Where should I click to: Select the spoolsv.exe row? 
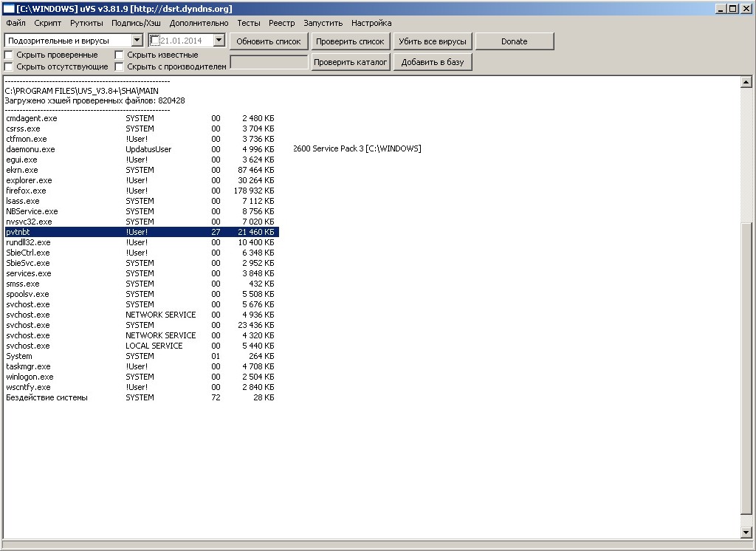click(x=141, y=294)
